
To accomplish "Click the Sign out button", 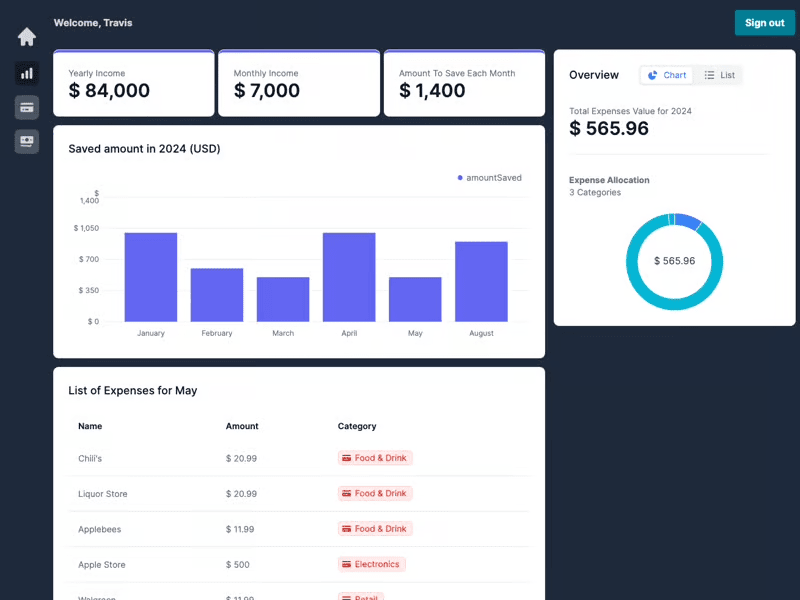I will pyautogui.click(x=764, y=22).
